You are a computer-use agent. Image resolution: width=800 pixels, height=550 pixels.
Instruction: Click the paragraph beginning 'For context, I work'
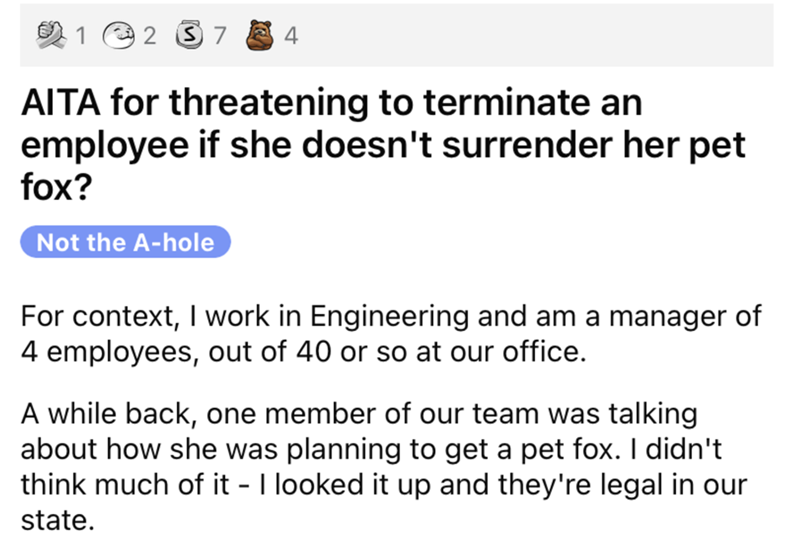coord(390,333)
